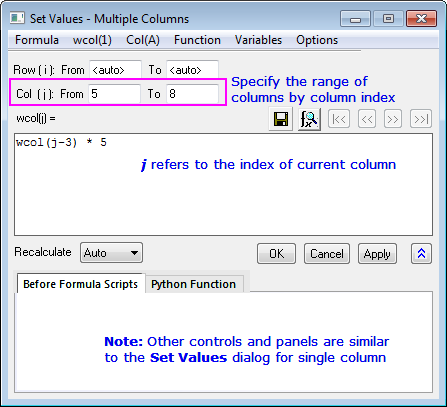Focus the Col From field containing 5
This screenshot has height=407, width=447.
point(114,94)
